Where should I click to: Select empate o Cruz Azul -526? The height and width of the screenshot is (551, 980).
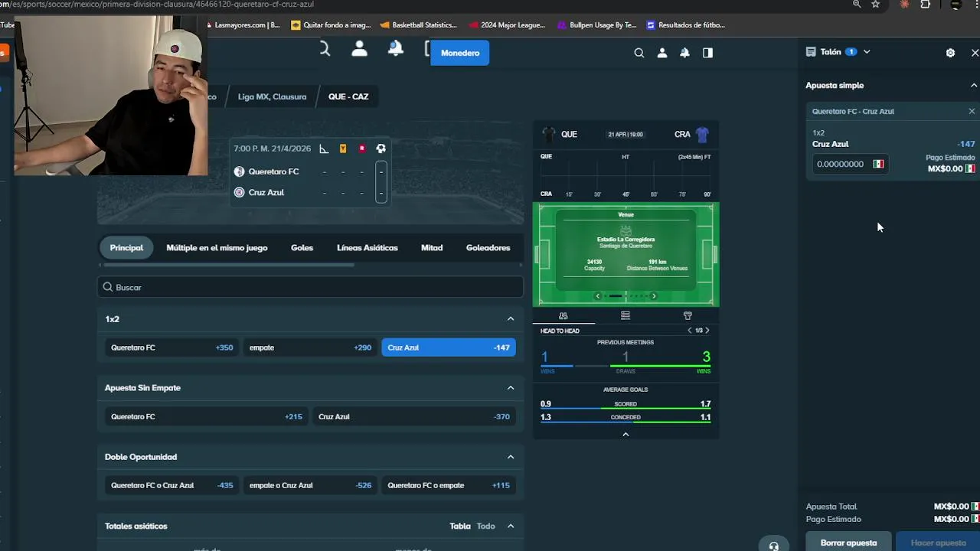[310, 485]
